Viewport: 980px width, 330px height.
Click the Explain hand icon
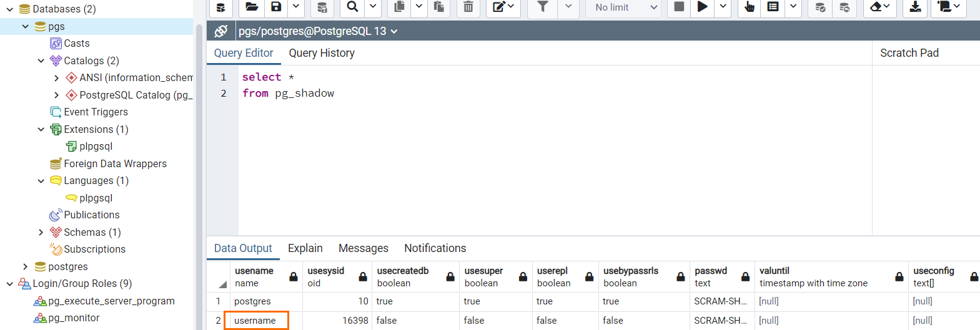[x=750, y=7]
